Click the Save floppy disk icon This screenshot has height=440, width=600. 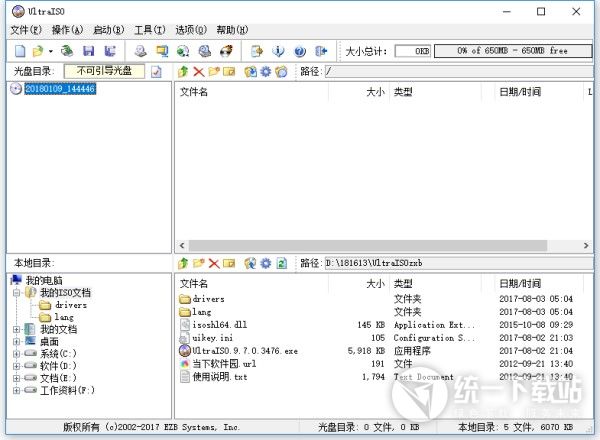pos(89,51)
